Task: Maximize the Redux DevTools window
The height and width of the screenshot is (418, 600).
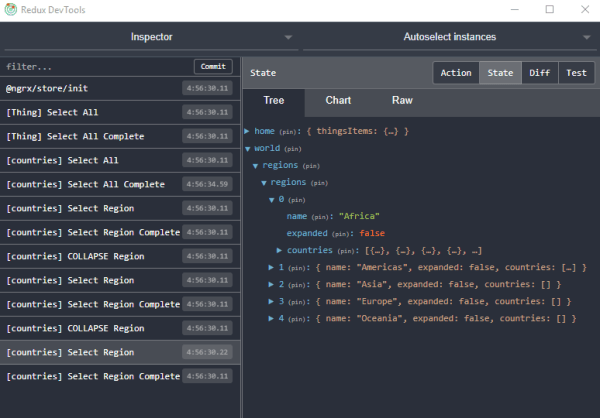Action: (549, 9)
